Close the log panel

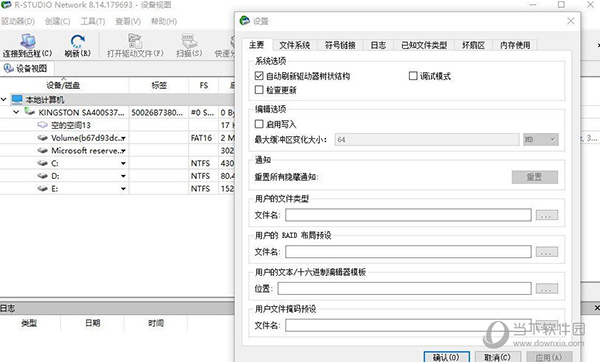tap(597, 308)
